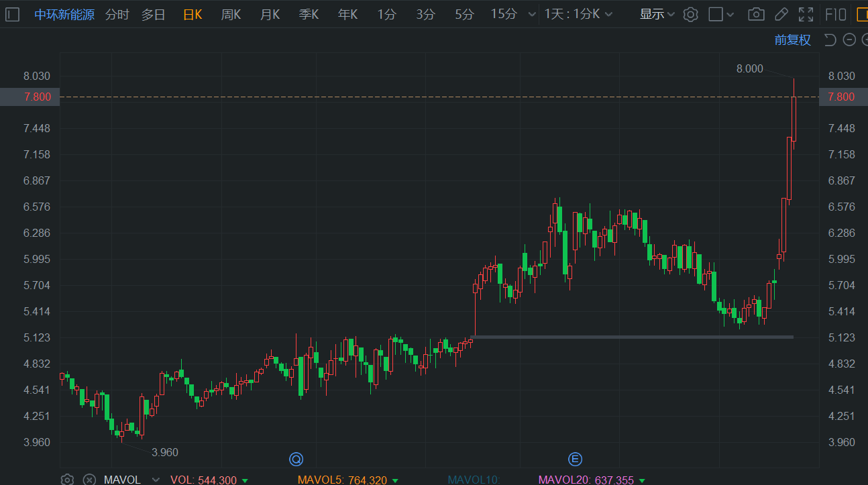Switch to the 多日 multi-day view

[153, 14]
